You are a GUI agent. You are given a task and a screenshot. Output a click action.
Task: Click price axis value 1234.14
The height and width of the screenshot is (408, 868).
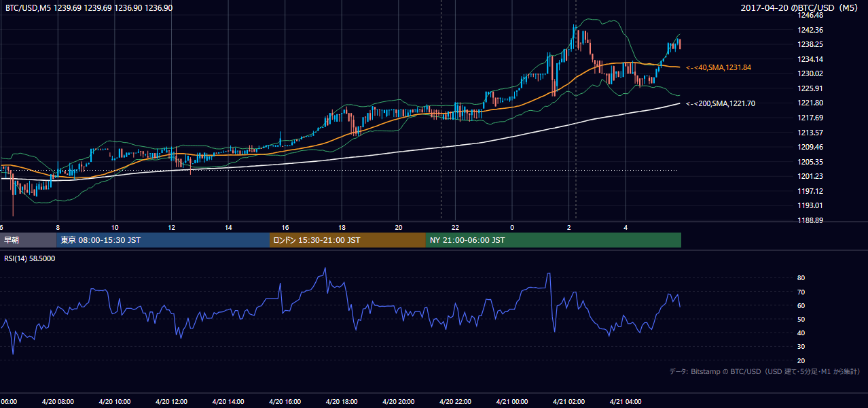tap(811, 59)
